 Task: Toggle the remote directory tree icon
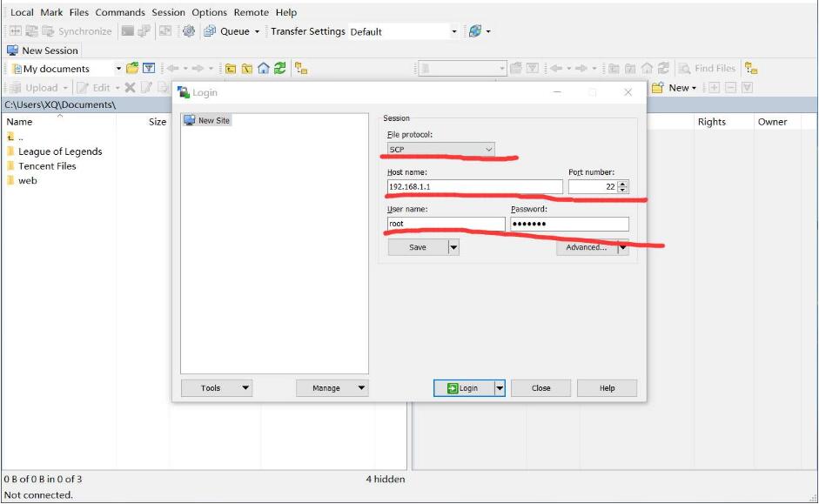tap(751, 69)
